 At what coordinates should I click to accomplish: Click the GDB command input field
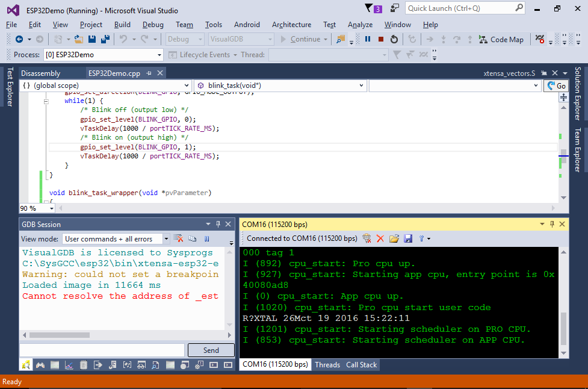(102, 350)
